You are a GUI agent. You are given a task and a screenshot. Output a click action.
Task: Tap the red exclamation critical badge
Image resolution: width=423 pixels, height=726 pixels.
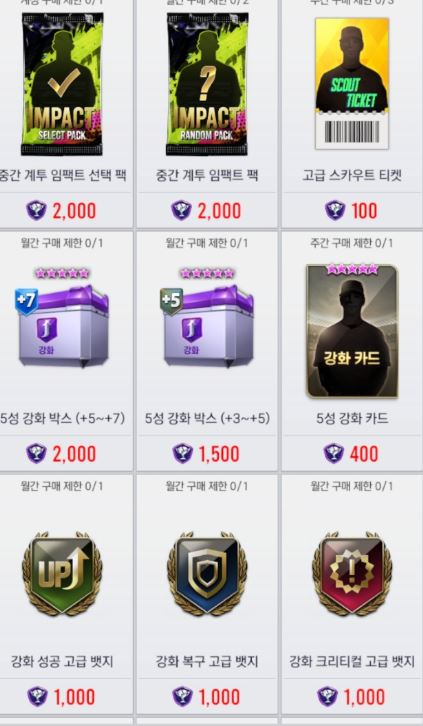tap(352, 574)
